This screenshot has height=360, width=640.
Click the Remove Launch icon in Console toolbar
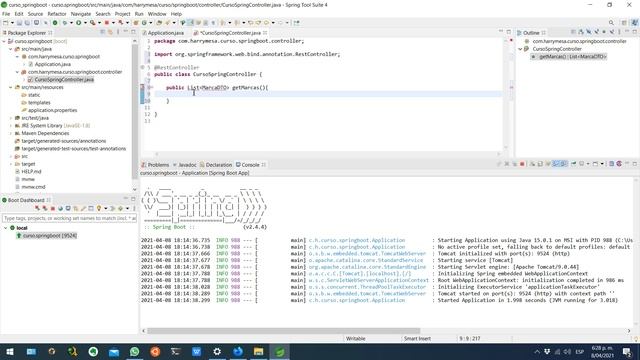pyautogui.click(x=507, y=164)
